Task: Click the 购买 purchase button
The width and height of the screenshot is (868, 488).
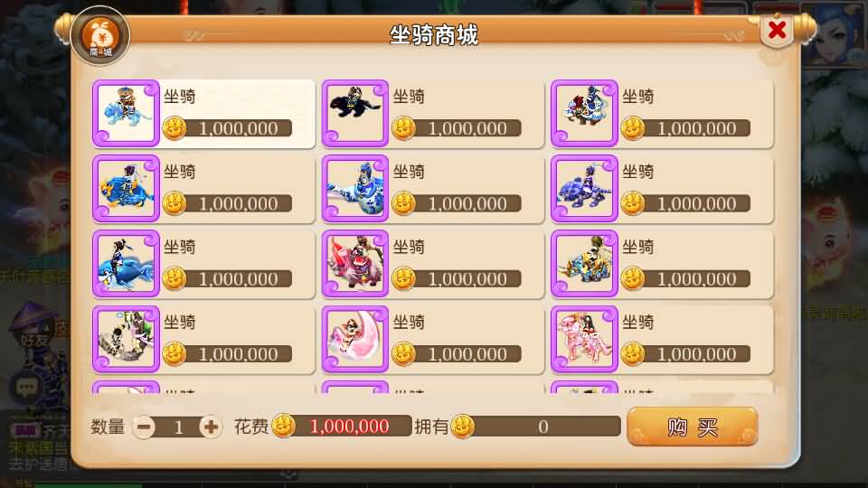Action: pos(693,427)
